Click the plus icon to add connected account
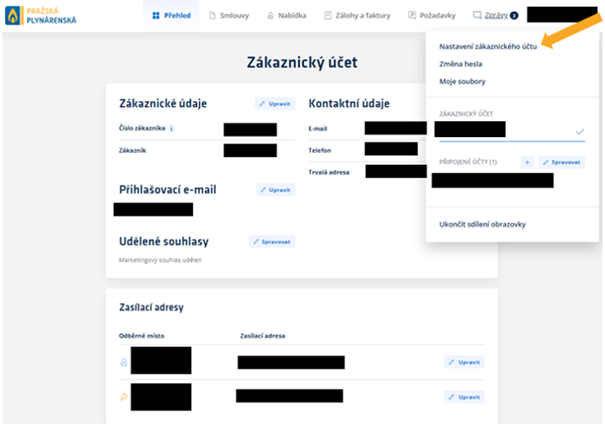 (x=527, y=162)
